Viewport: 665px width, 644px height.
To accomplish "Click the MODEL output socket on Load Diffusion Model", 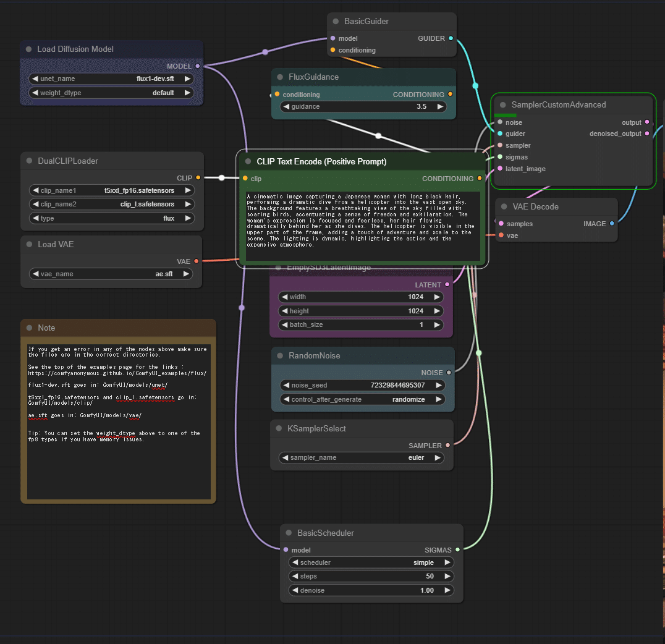I will [198, 66].
